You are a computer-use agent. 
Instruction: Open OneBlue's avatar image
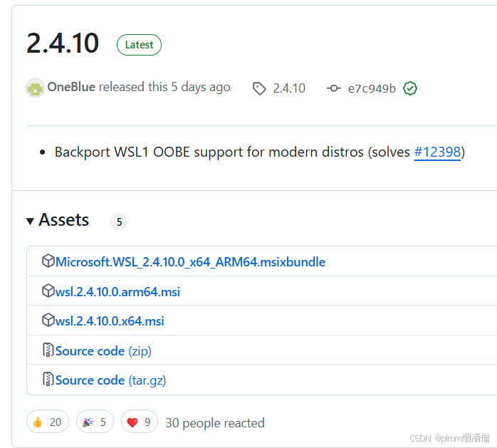(35, 88)
